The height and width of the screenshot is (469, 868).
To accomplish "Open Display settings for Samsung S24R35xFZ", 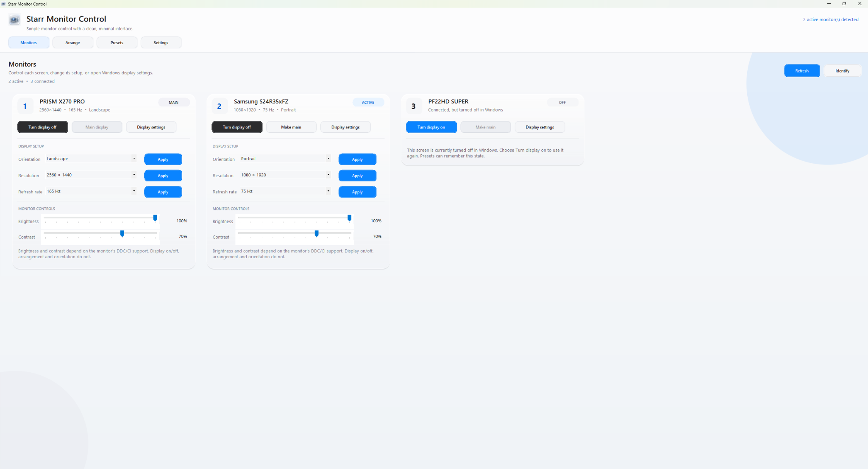I will [x=345, y=127].
